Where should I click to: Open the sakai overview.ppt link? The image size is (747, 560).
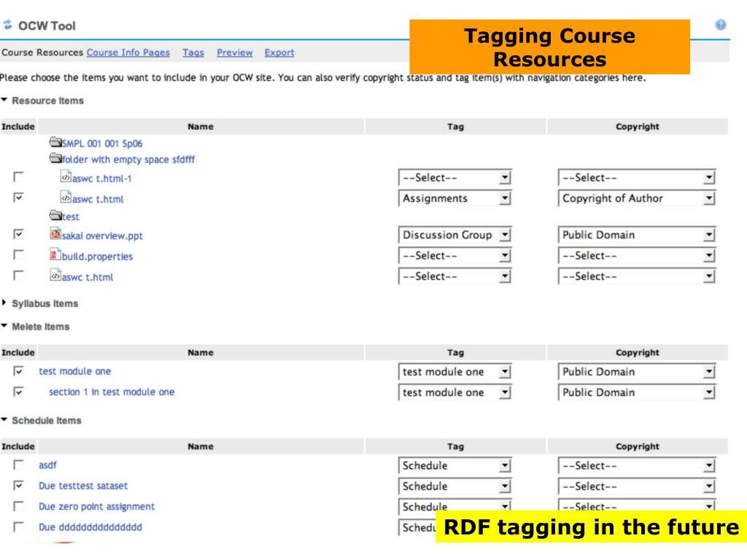102,236
